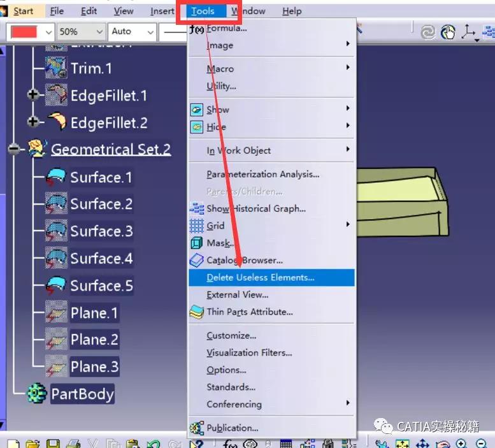This screenshot has height=448, width=495.
Task: Click the What's This help pointer icon
Action: click(196, 444)
